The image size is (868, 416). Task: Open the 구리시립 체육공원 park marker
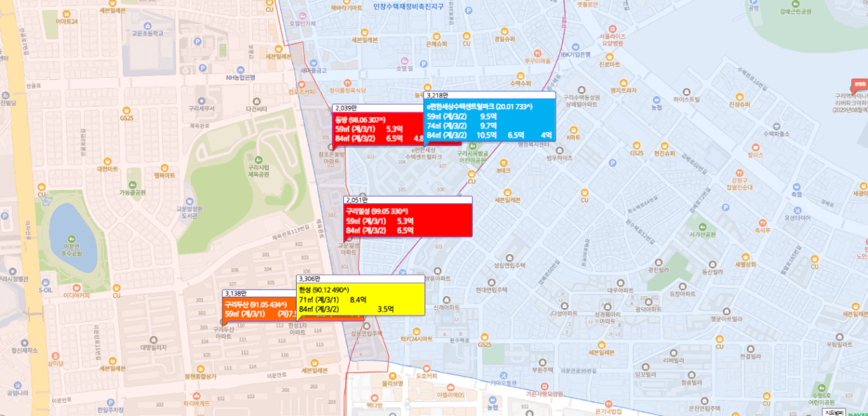pos(259,159)
